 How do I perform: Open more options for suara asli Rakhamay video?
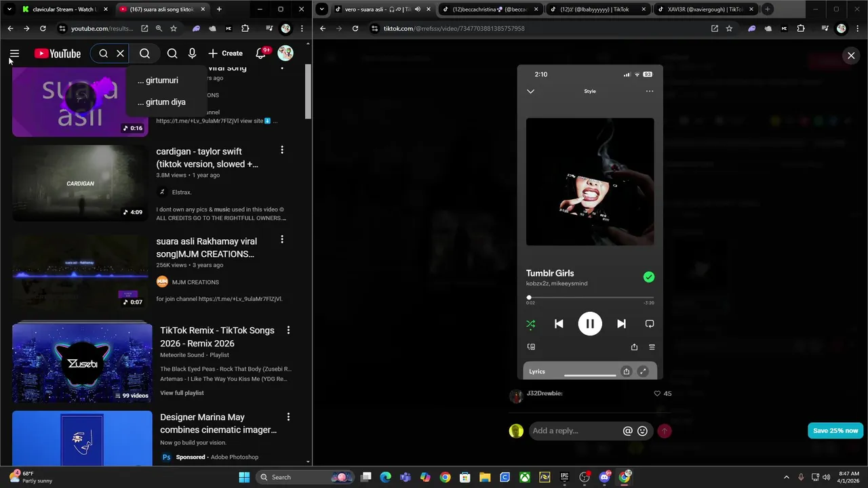282,239
